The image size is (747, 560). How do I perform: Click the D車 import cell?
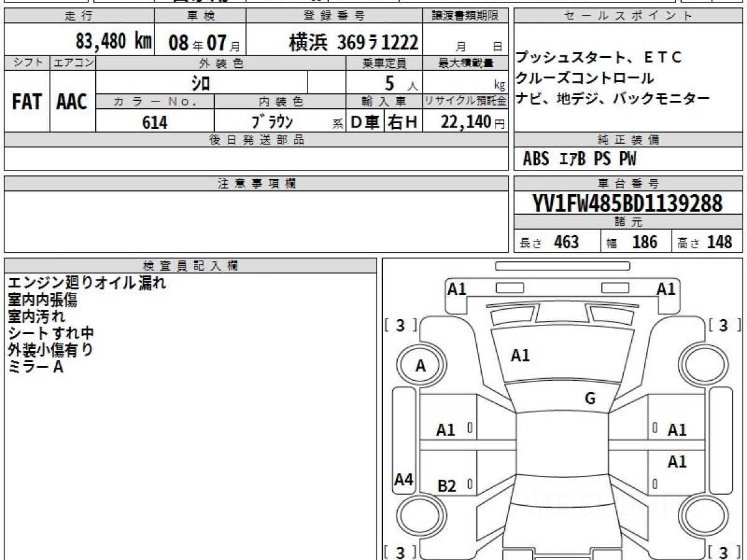(x=365, y=123)
